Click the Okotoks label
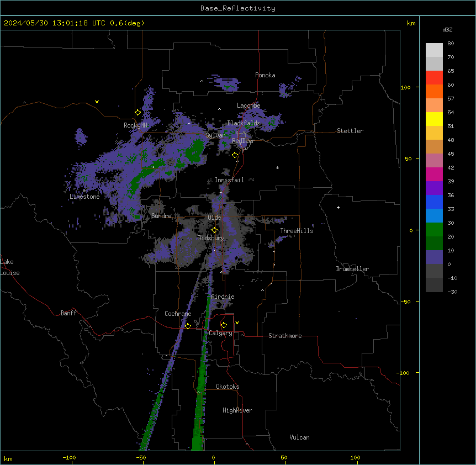This screenshot has height=465, width=476. (228, 387)
